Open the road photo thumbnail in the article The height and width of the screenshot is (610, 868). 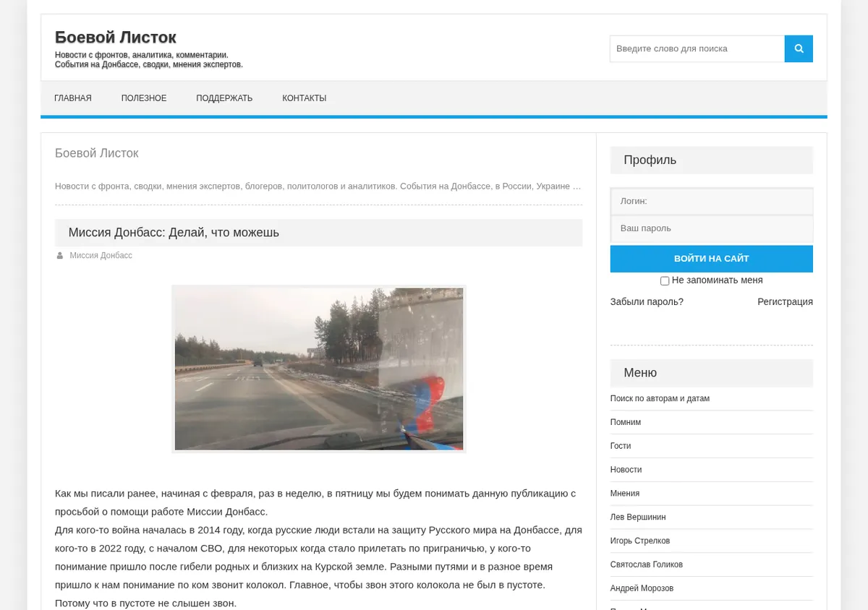(x=319, y=369)
